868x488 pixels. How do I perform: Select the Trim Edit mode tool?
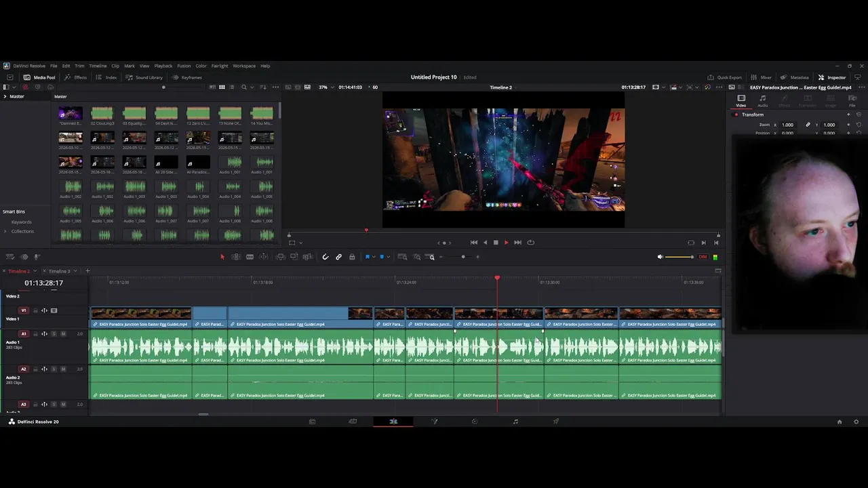coord(236,257)
